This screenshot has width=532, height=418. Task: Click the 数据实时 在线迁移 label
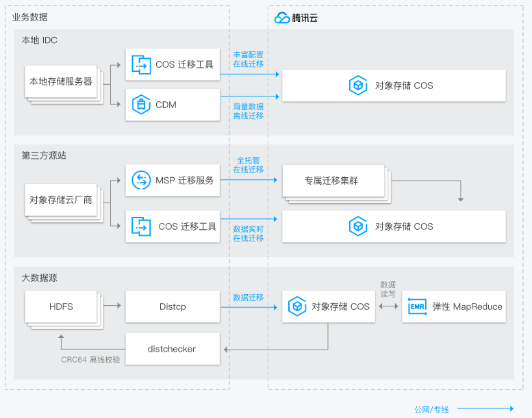[249, 233]
